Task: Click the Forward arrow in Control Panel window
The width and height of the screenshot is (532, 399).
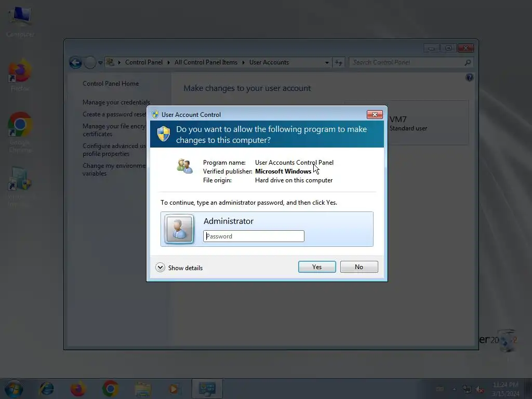Action: (90, 62)
